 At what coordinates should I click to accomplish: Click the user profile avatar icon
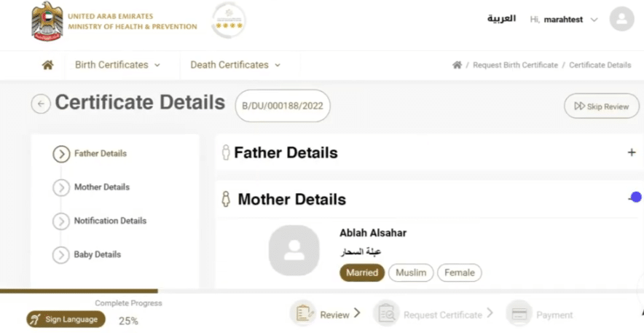click(621, 20)
